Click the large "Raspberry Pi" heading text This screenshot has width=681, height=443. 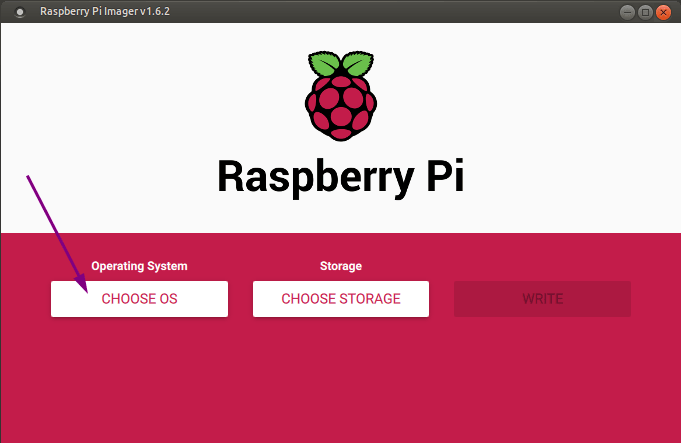coord(340,177)
